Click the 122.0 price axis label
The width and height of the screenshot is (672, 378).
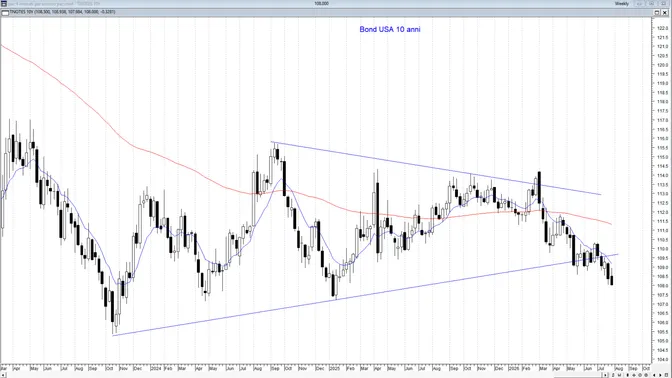(x=662, y=28)
